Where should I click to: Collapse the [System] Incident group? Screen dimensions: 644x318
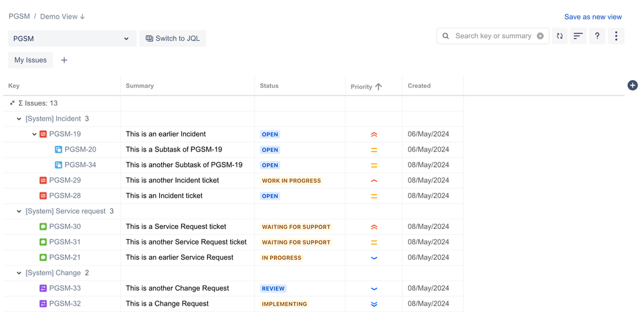pos(19,119)
